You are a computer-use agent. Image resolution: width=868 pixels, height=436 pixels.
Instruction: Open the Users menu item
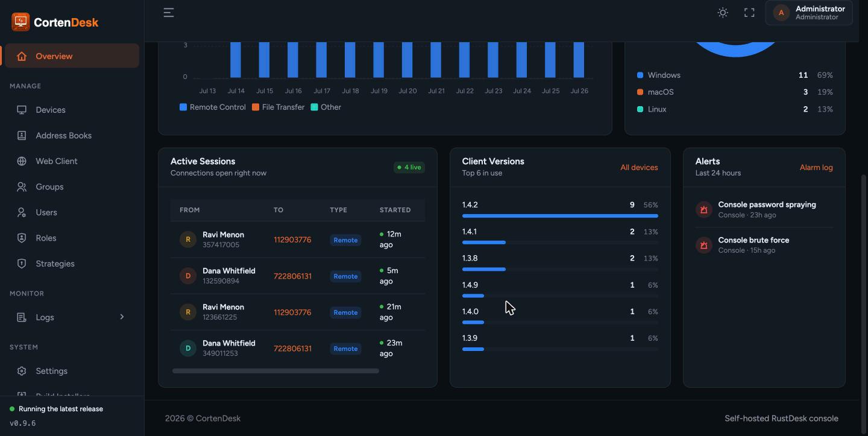point(72,212)
